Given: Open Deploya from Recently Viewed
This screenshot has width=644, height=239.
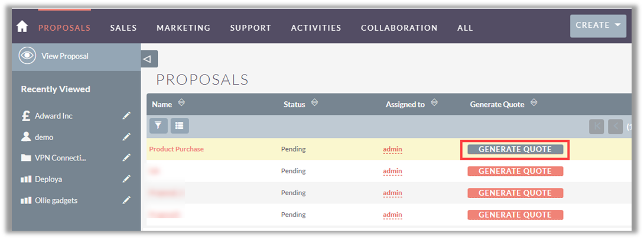Looking at the screenshot, I should [48, 179].
